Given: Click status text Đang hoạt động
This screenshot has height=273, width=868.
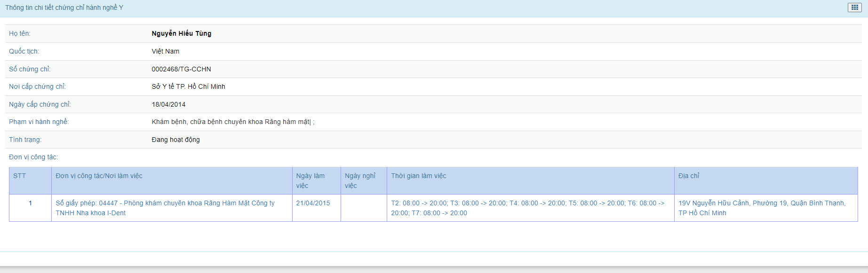Looking at the screenshot, I should pos(175,140).
